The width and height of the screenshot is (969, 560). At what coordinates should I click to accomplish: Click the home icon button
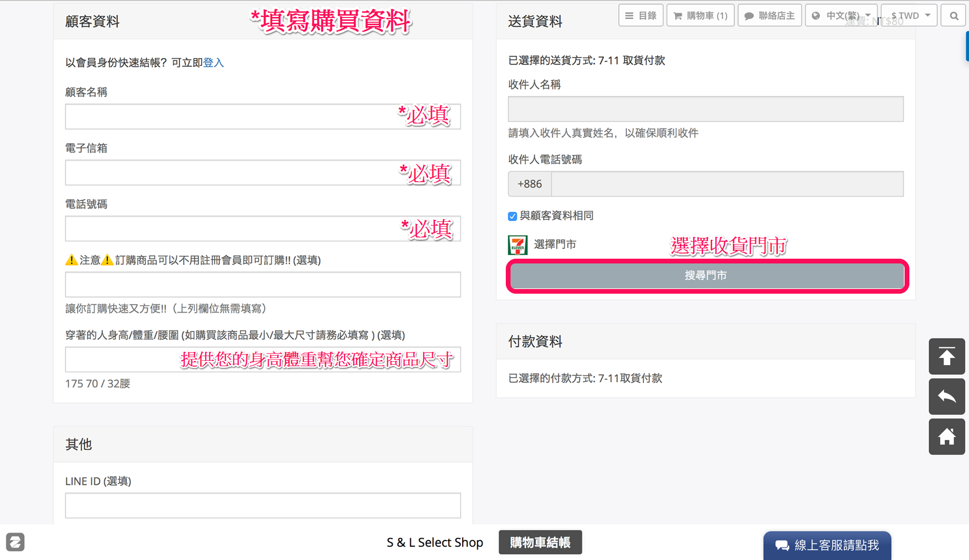(946, 437)
